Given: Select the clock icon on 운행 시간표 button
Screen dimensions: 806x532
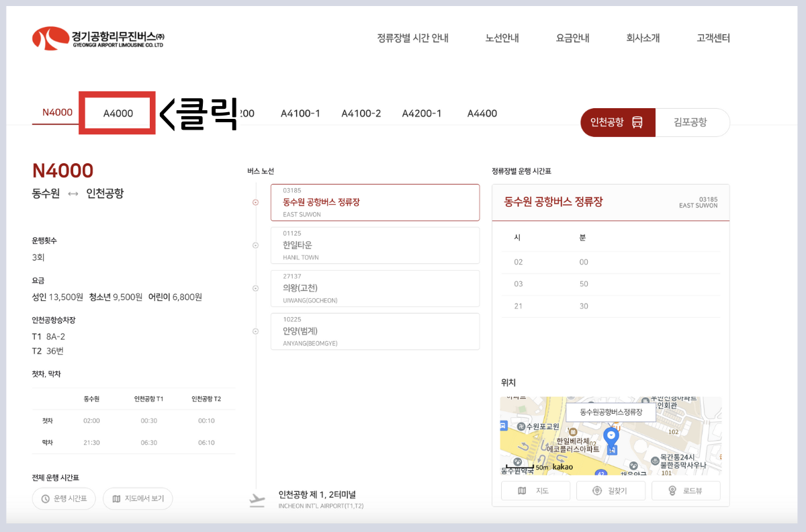Looking at the screenshot, I should click(44, 498).
